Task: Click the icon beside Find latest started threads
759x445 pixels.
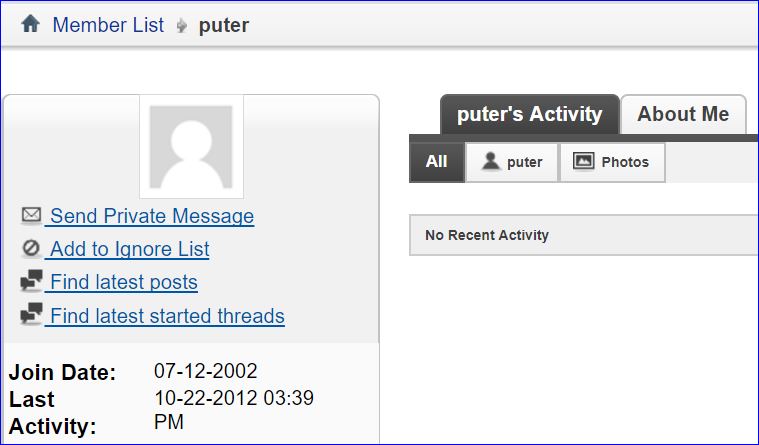Action: pos(31,315)
